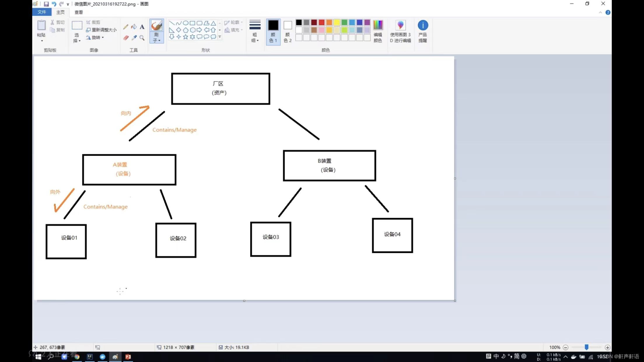Select the Color picker eyedropper tool

pyautogui.click(x=134, y=38)
